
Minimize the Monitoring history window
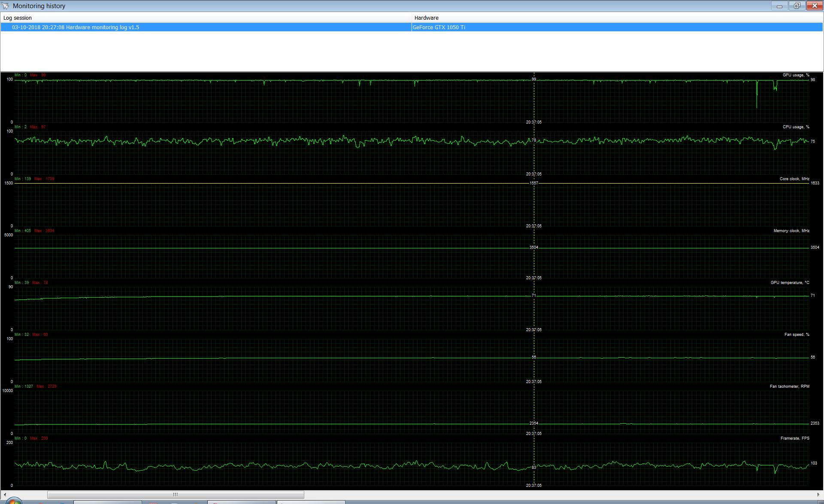pyautogui.click(x=779, y=6)
